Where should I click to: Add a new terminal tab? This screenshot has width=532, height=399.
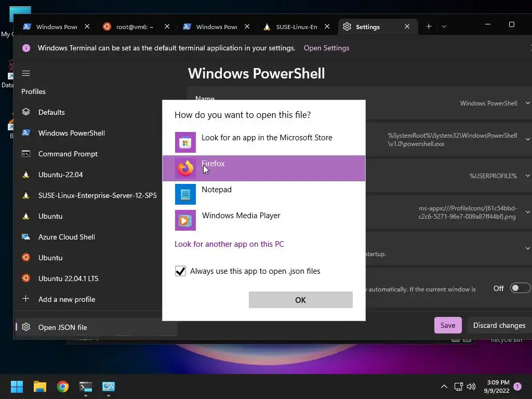[429, 26]
